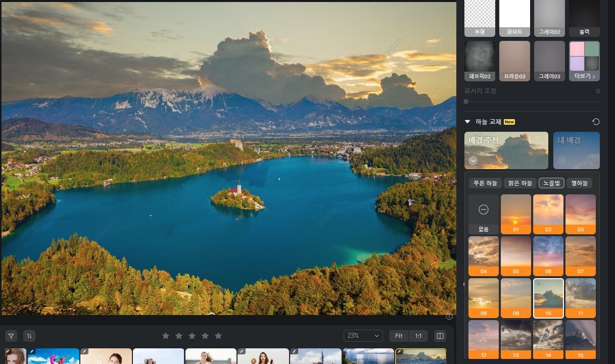The width and height of the screenshot is (615, 364).
Task: Toggle the split compare view icon
Action: [440, 336]
